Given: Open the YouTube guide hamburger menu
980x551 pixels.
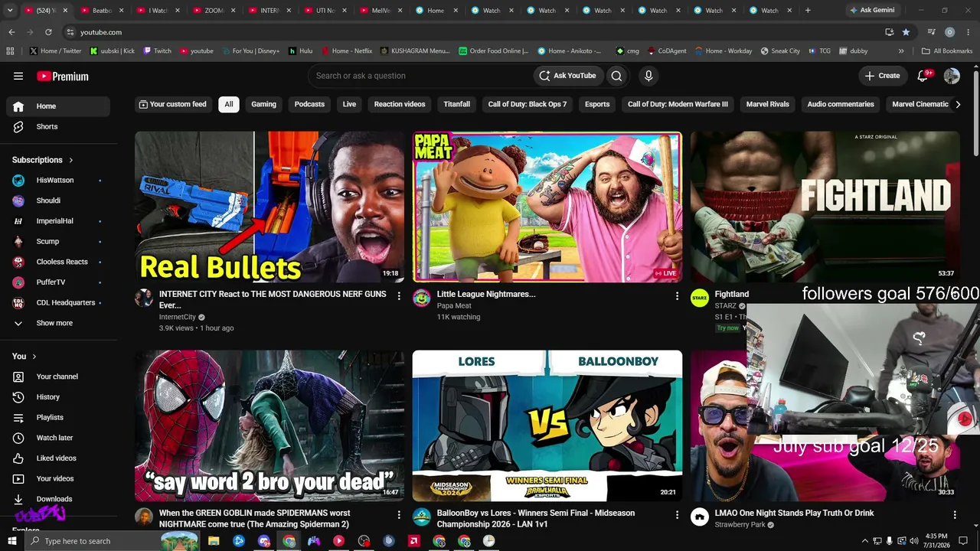Looking at the screenshot, I should click(18, 76).
